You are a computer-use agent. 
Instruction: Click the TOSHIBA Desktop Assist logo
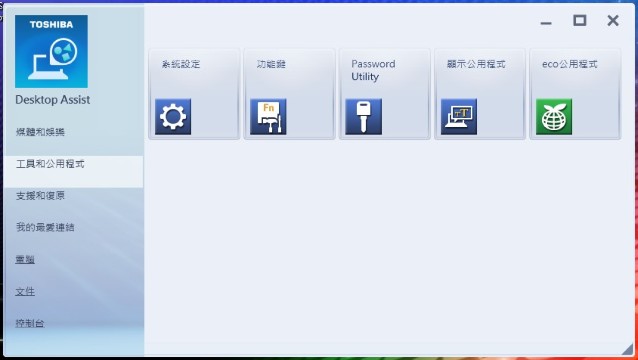(x=51, y=52)
